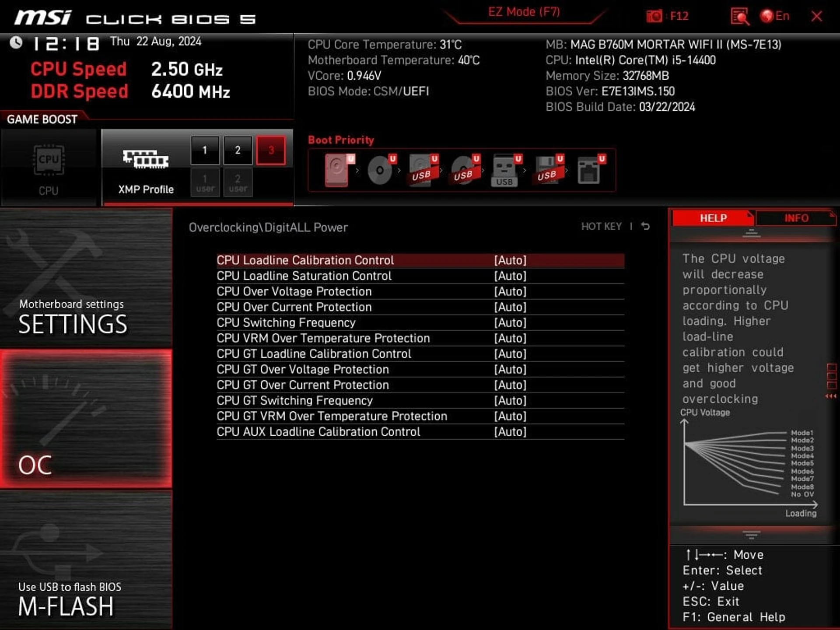Close the BIOS with the X icon

point(816,17)
